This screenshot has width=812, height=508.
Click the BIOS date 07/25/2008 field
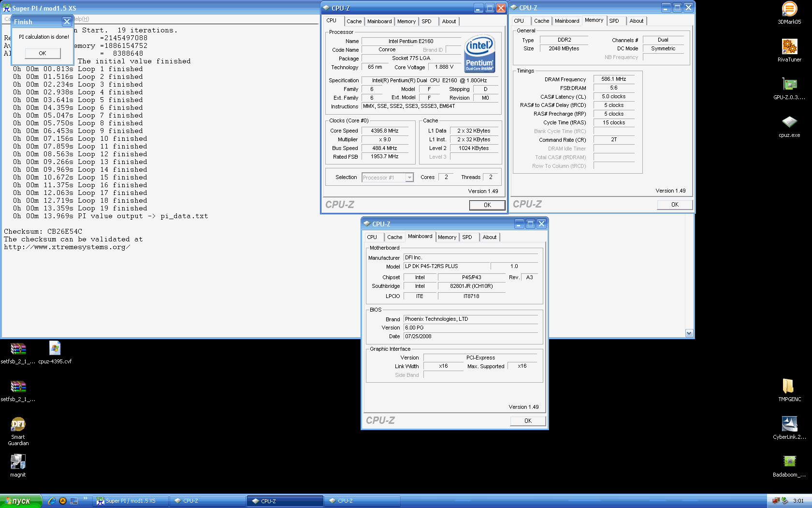[x=471, y=336]
